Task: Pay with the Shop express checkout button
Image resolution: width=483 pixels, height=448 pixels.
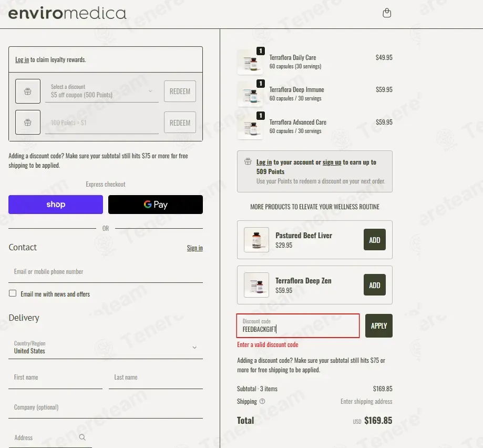Action: 56,204
